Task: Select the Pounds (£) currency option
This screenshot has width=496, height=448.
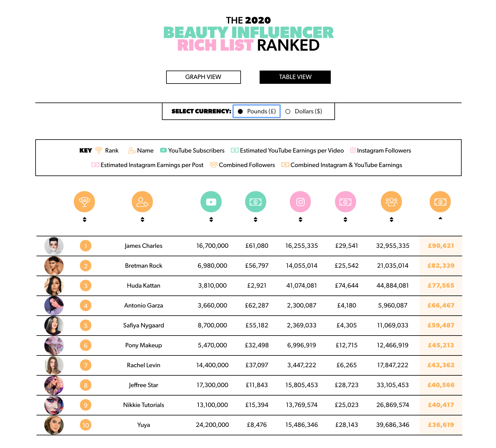Action: [x=257, y=111]
